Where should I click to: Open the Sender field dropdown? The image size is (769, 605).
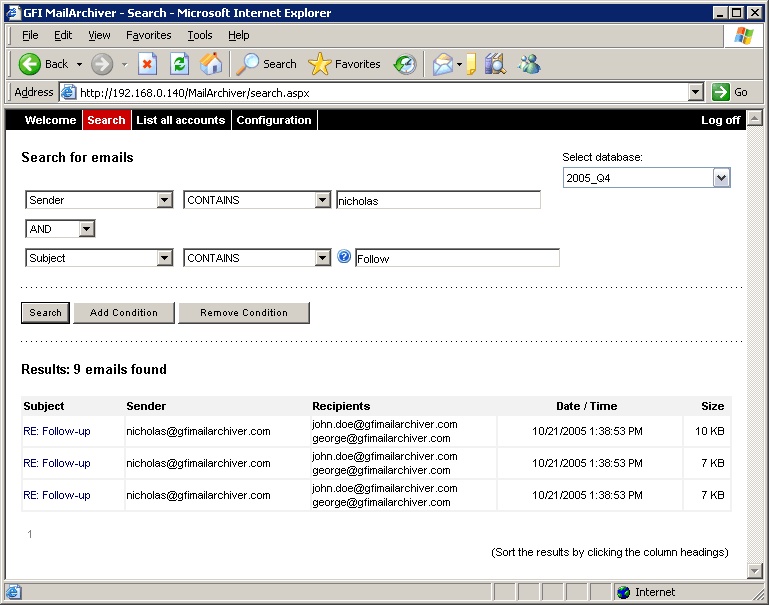click(x=165, y=200)
